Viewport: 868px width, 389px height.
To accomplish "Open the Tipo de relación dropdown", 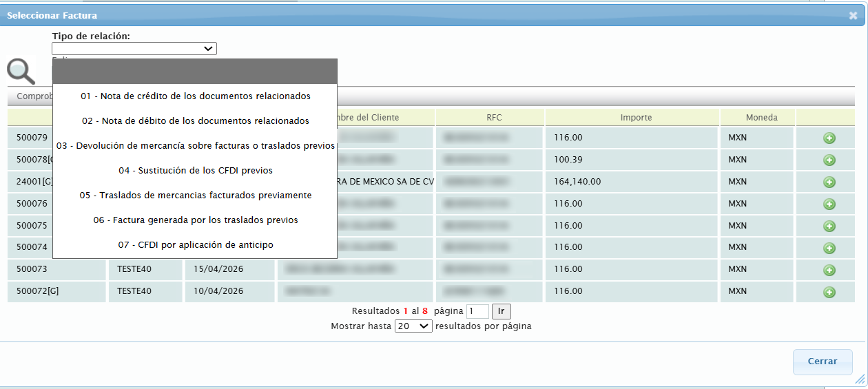I will [134, 48].
